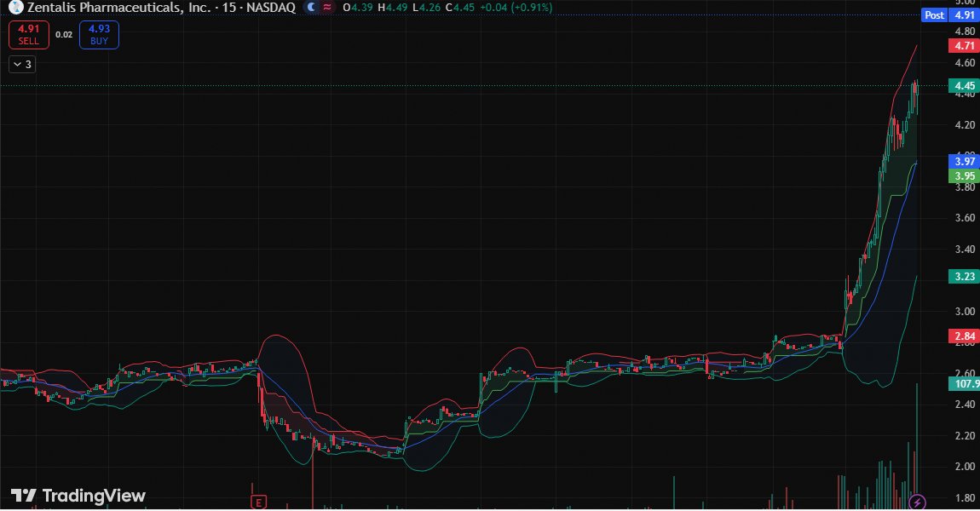Click the C4.45 close value
This screenshot has height=511, width=980.
pyautogui.click(x=459, y=8)
